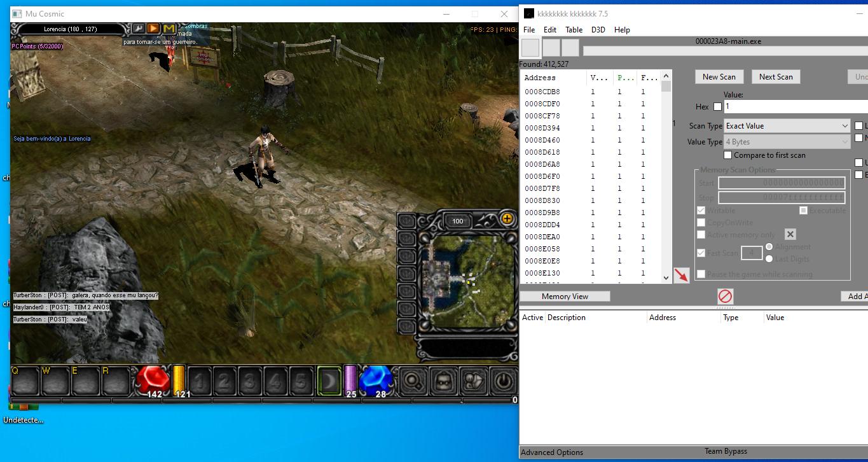The image size is (868, 462).
Task: Click the red arrow add-address icon
Action: point(681,276)
